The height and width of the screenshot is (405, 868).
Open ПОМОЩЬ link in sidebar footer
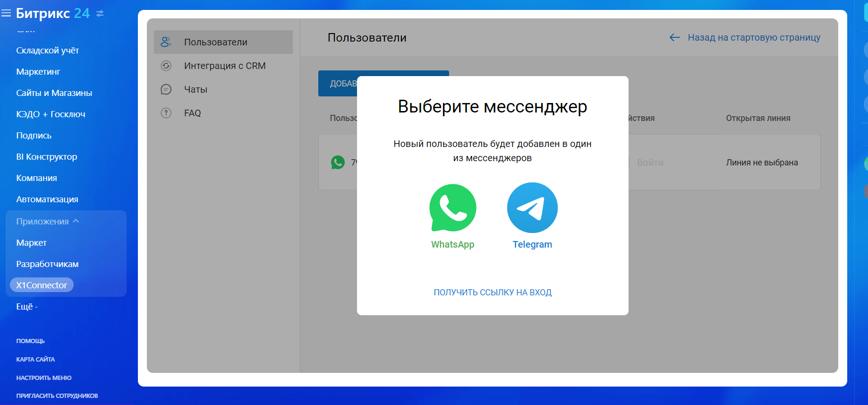(30, 341)
